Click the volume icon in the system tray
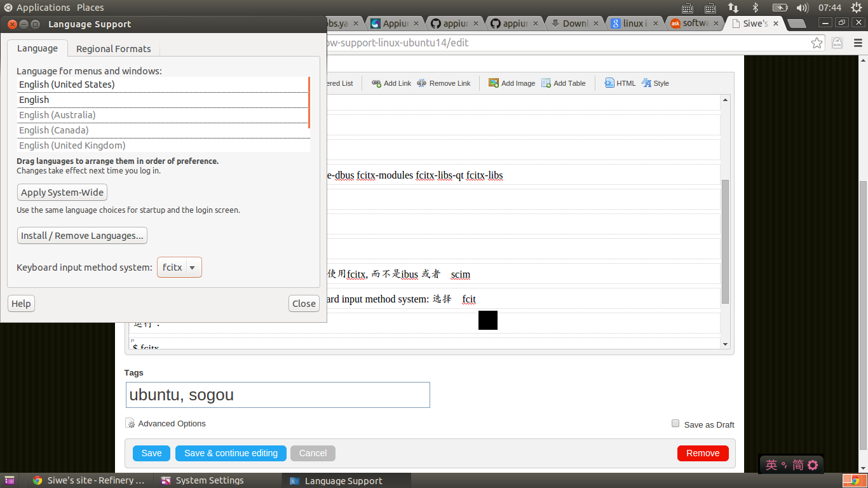The height and width of the screenshot is (488, 868). click(x=802, y=7)
